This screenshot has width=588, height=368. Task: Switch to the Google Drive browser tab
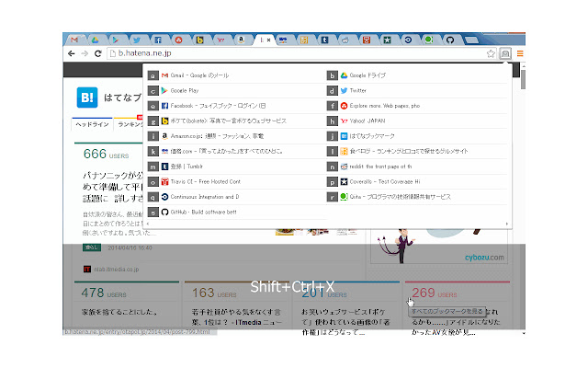[96, 40]
